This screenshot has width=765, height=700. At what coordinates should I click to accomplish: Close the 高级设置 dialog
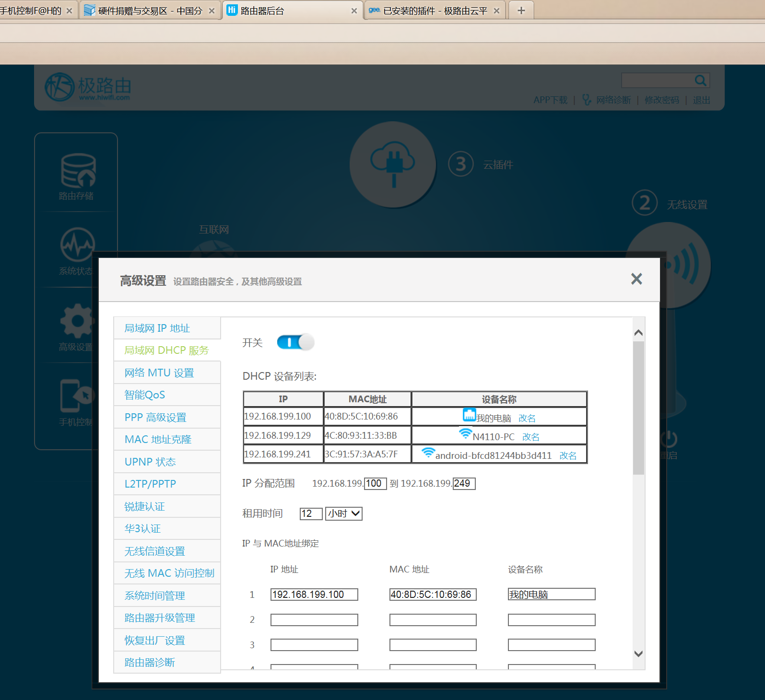pyautogui.click(x=636, y=279)
